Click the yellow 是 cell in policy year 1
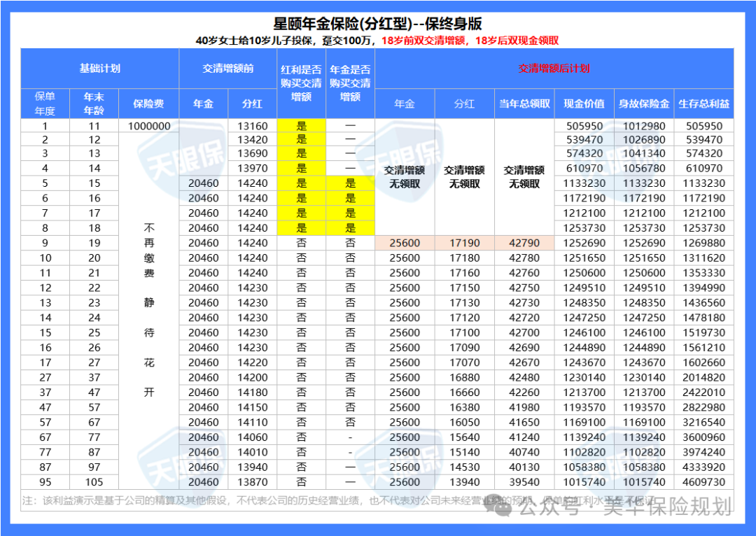The image size is (756, 536). [x=302, y=126]
